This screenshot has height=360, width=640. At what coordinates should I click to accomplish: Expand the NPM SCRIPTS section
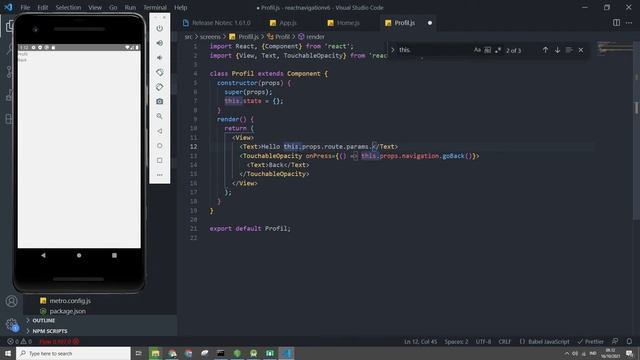[x=50, y=331]
